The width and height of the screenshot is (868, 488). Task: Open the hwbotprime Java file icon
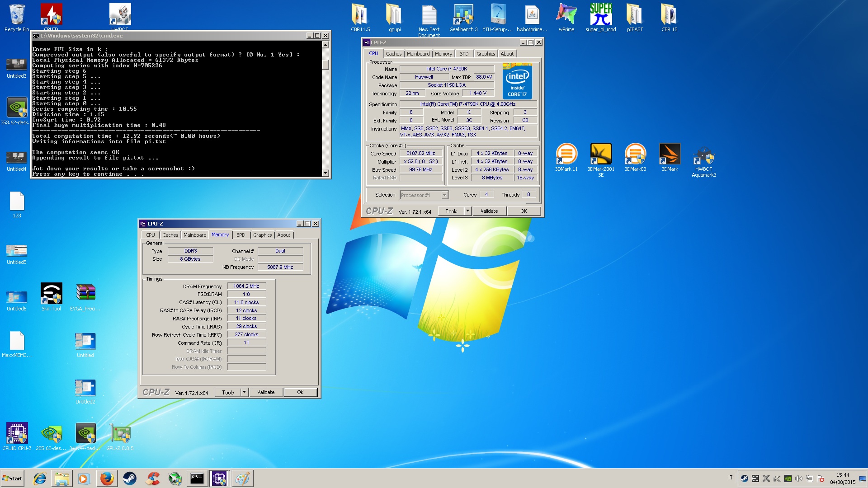coord(532,18)
